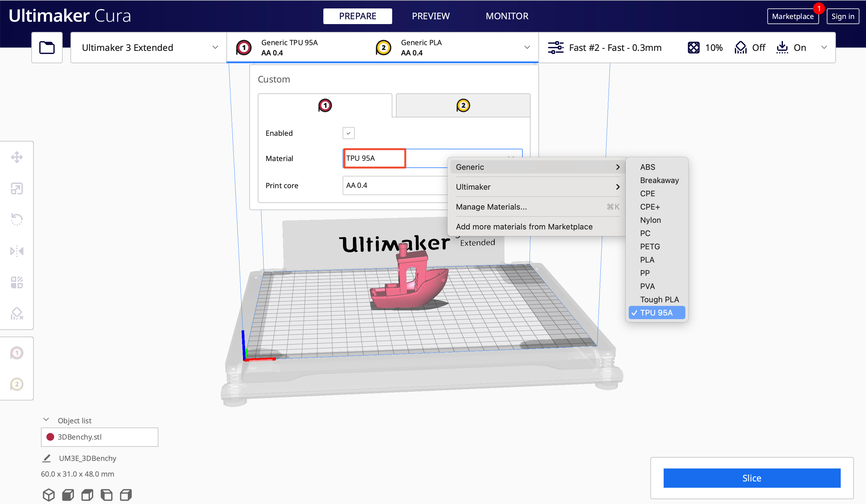
Task: Click pencil icon to rename job
Action: (x=46, y=458)
